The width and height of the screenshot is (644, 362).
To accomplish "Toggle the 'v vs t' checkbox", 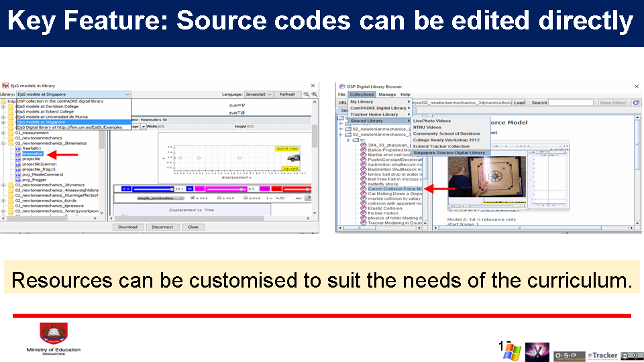I will [x=219, y=198].
